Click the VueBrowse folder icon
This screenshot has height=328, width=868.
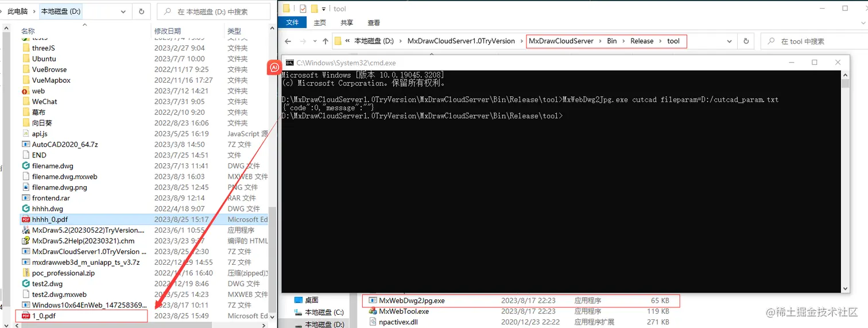(26, 70)
